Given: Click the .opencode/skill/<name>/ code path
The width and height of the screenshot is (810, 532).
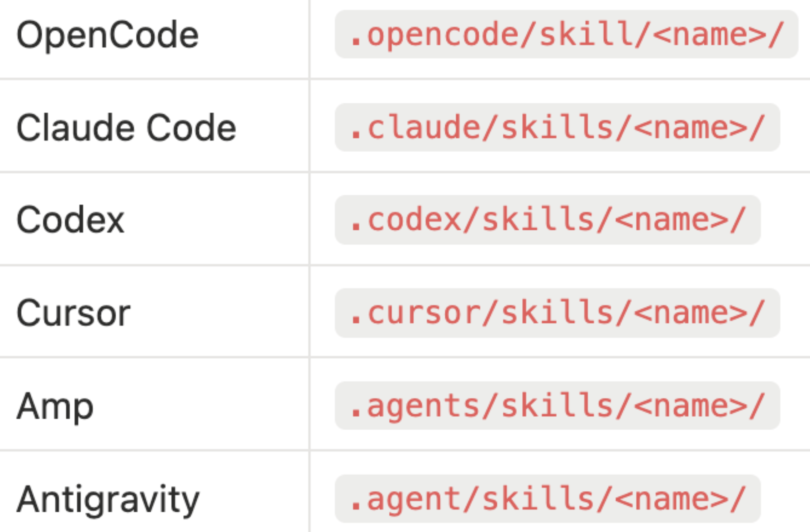Looking at the screenshot, I should coord(566,35).
